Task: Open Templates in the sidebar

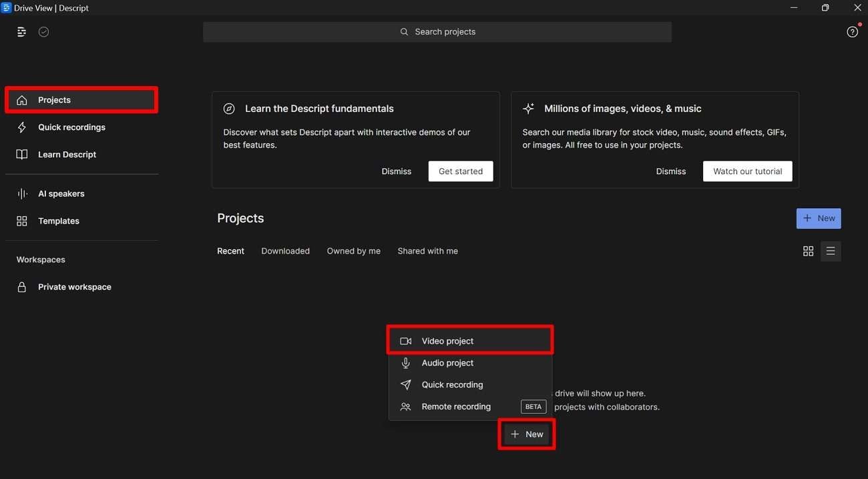Action: tap(81, 221)
